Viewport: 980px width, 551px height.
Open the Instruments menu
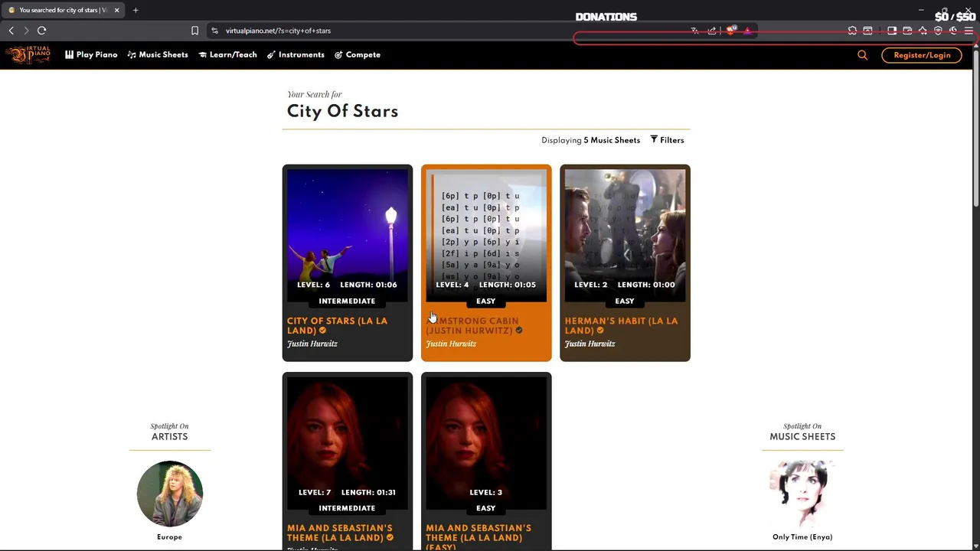[296, 55]
